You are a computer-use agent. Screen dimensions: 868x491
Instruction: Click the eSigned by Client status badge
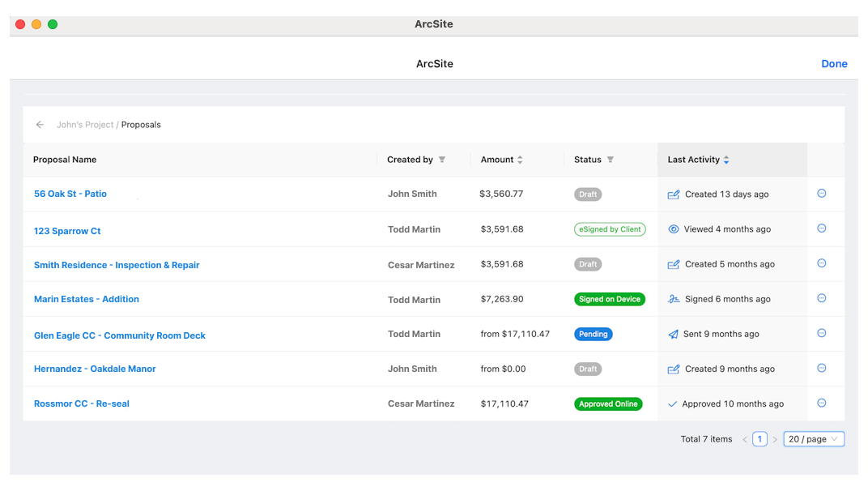tap(610, 229)
